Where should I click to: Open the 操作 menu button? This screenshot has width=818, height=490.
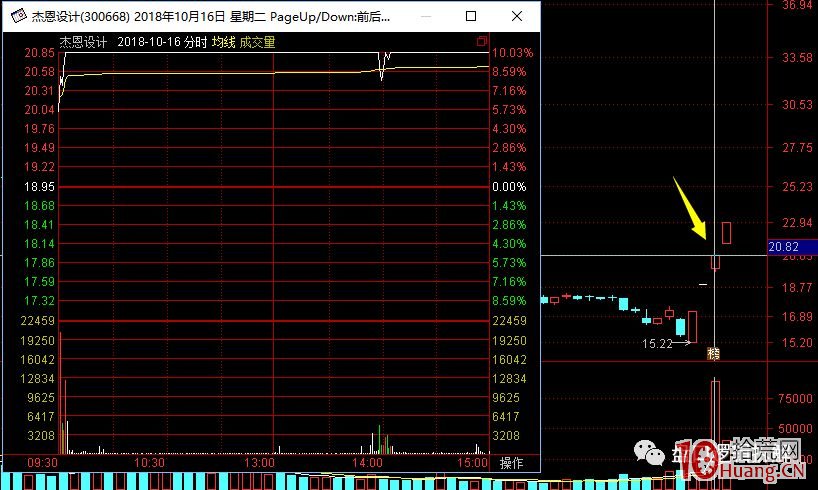coord(511,463)
